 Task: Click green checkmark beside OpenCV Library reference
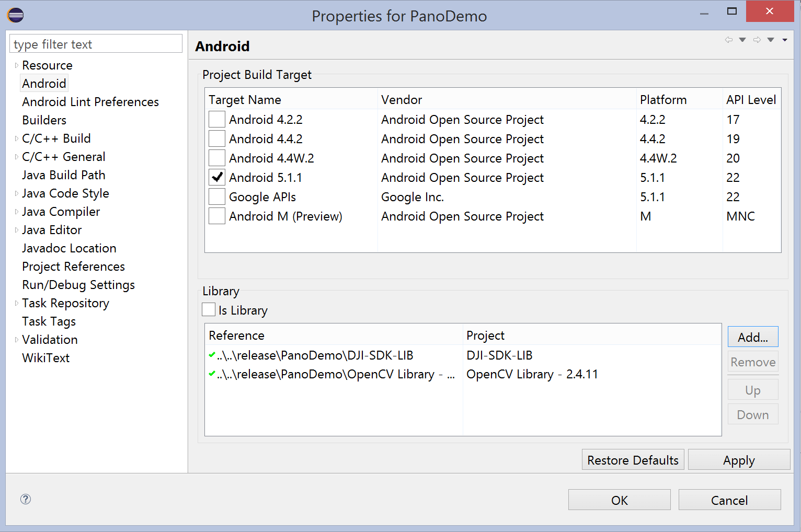point(212,374)
